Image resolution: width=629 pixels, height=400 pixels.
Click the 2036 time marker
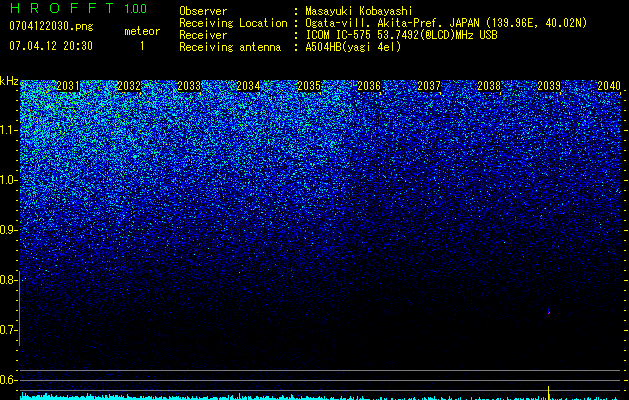(369, 86)
